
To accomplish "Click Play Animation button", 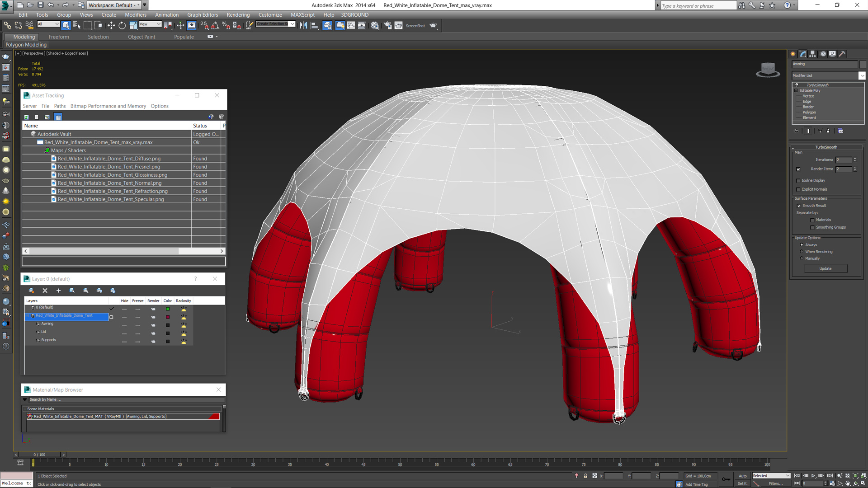I will tap(813, 476).
